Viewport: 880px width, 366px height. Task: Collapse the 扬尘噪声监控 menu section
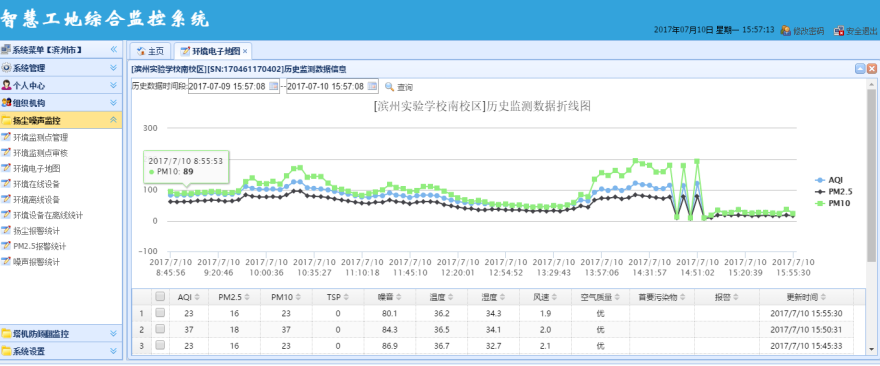[x=113, y=120]
